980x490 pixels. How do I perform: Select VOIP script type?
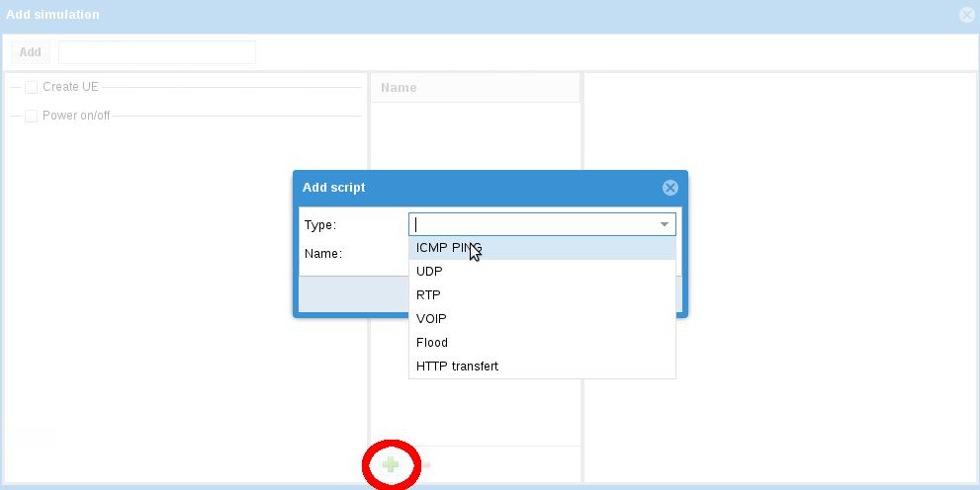click(x=542, y=319)
